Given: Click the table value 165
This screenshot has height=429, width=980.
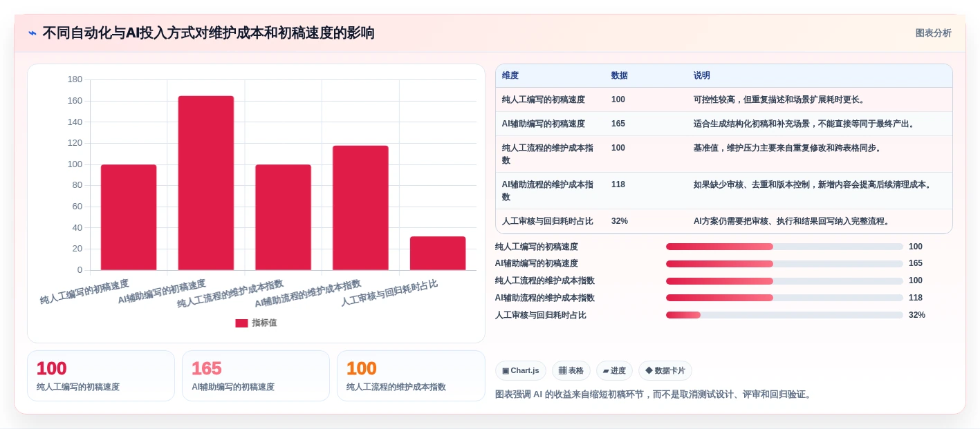Looking at the screenshot, I should [618, 124].
